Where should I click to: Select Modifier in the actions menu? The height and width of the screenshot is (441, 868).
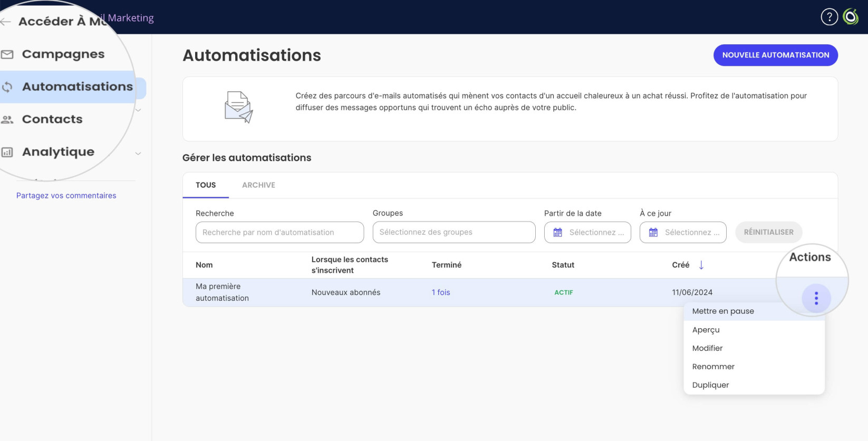coord(754,348)
